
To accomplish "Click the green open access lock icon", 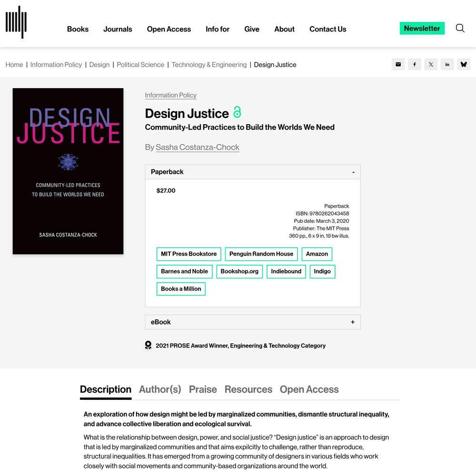I will [x=237, y=112].
